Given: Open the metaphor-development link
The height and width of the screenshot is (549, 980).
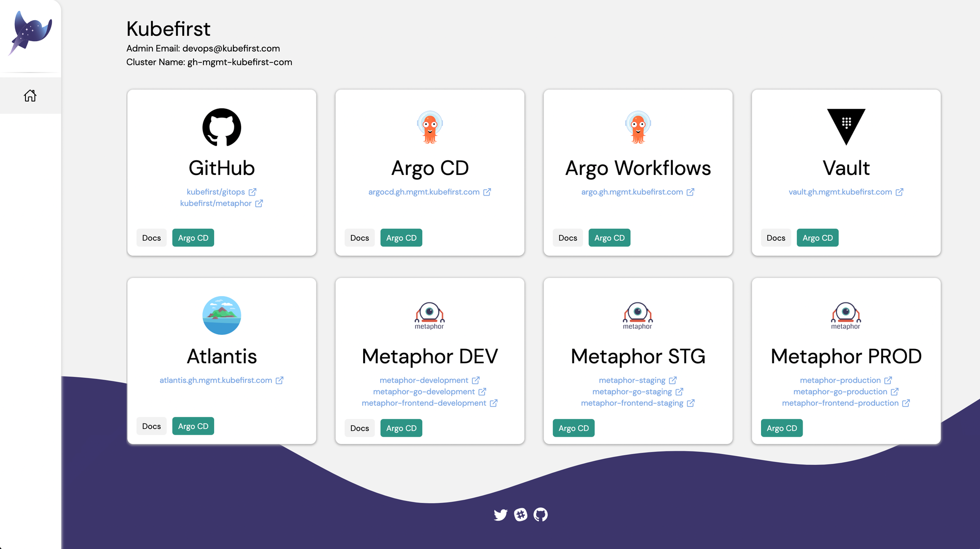Looking at the screenshot, I should click(x=424, y=380).
